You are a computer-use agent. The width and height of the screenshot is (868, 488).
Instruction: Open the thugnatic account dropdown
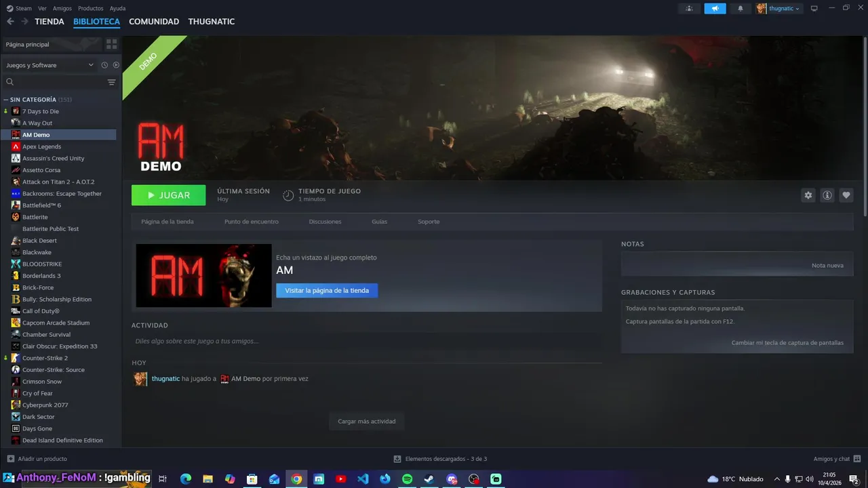coord(779,8)
